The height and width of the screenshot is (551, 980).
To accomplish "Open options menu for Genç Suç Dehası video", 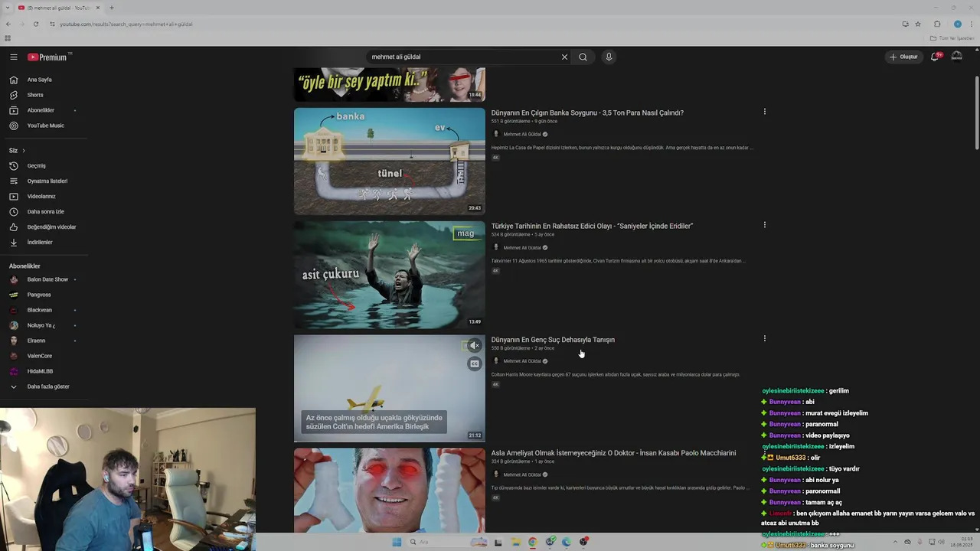I will click(x=764, y=338).
